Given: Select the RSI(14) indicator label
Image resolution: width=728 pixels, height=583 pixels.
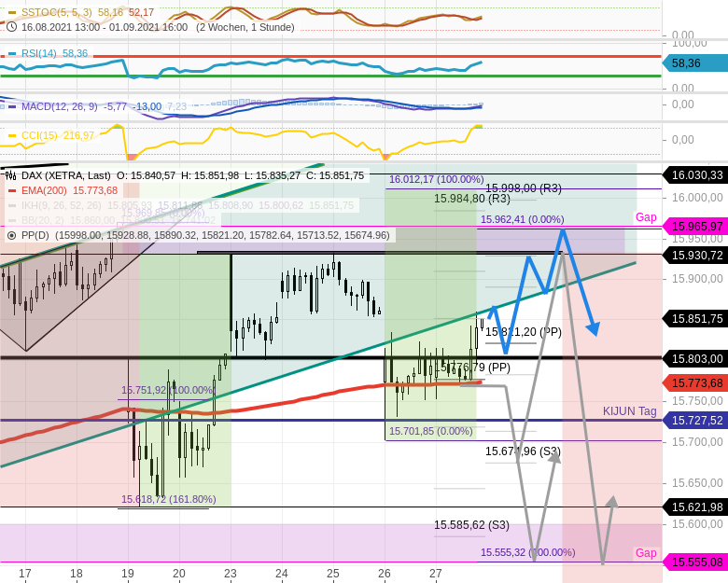Looking at the screenshot, I should pos(39,53).
